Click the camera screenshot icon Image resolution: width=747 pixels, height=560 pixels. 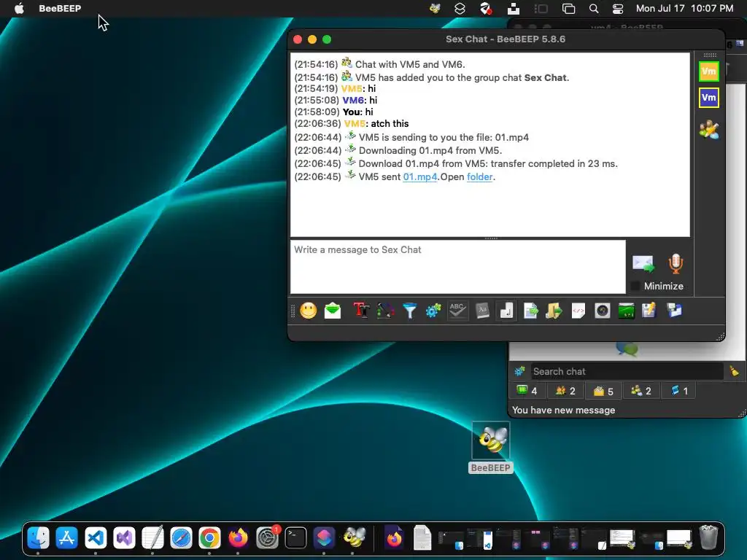(x=602, y=311)
